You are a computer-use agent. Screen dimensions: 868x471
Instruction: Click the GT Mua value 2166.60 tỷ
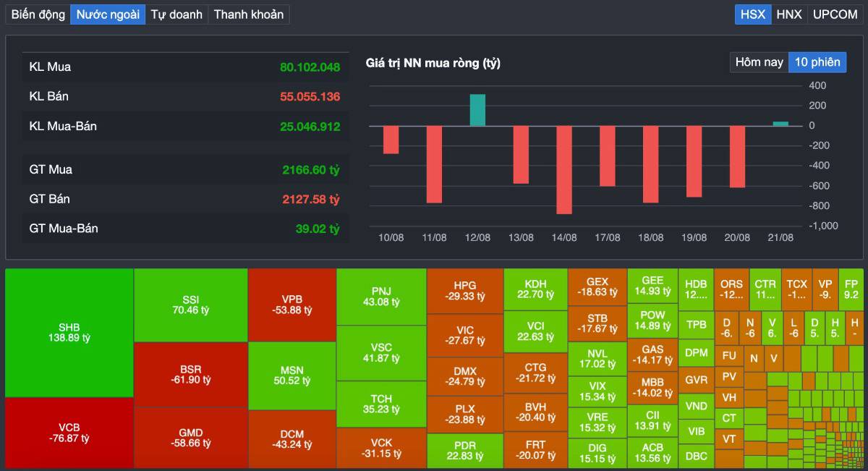click(311, 170)
